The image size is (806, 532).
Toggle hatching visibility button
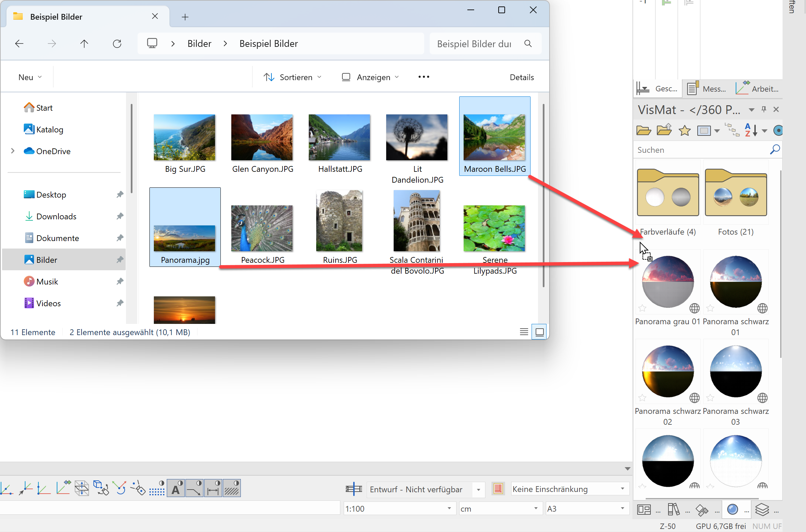(232, 488)
